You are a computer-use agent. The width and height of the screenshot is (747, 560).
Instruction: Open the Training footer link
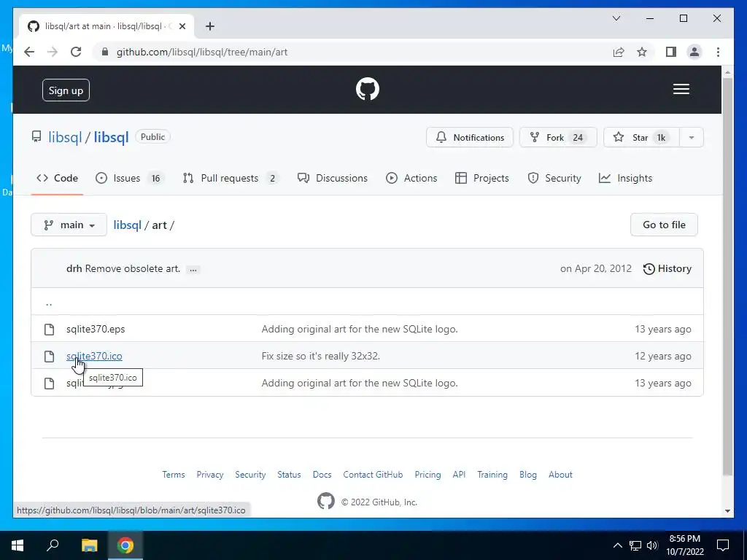pos(492,475)
